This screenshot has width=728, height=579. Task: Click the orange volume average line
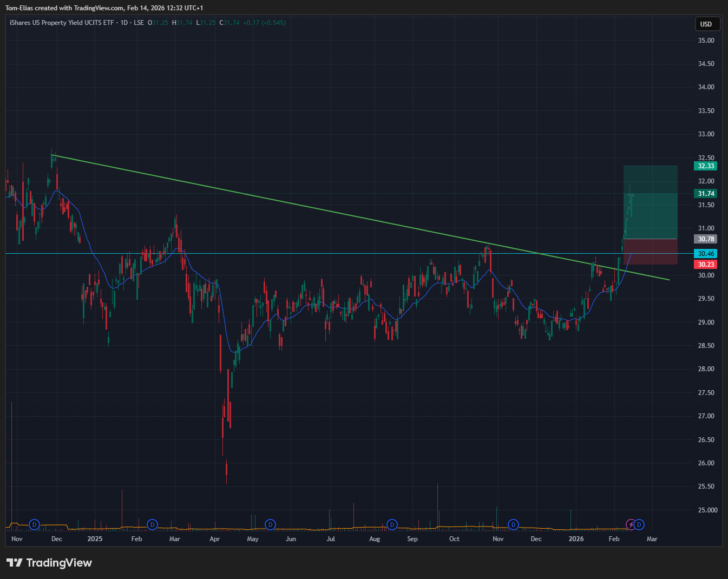click(319, 528)
